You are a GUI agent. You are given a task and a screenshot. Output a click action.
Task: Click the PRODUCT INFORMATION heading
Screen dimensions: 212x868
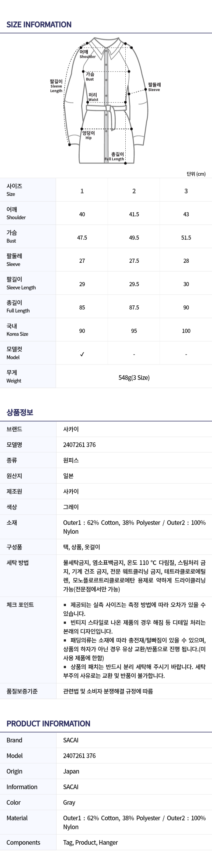click(48, 723)
